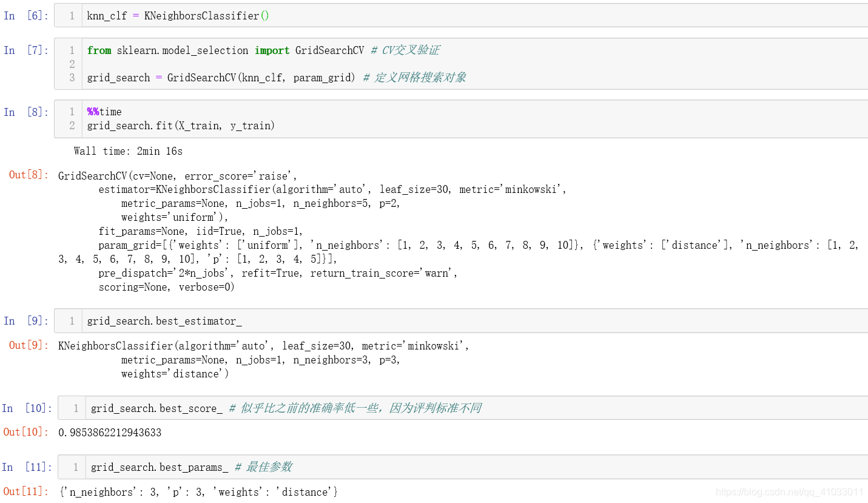
Task: Click the '# 最佳参数' comment
Action: [263, 467]
